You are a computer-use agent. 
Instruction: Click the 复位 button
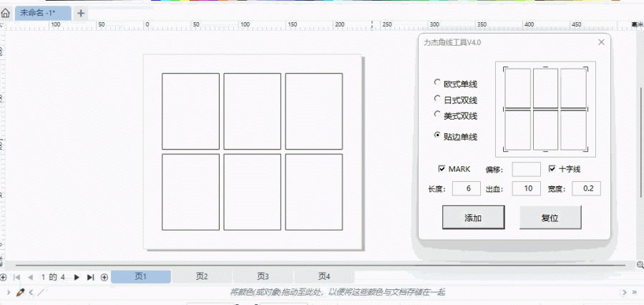(x=550, y=218)
